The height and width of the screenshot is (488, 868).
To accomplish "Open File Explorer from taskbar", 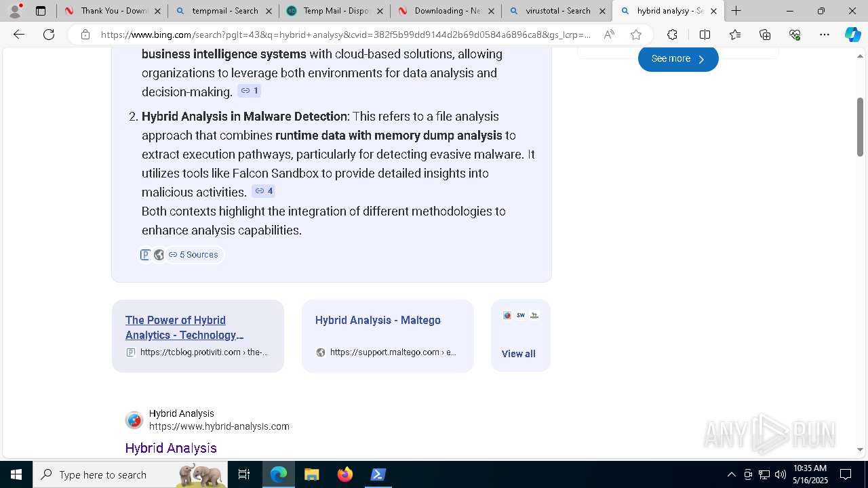I will pyautogui.click(x=311, y=474).
